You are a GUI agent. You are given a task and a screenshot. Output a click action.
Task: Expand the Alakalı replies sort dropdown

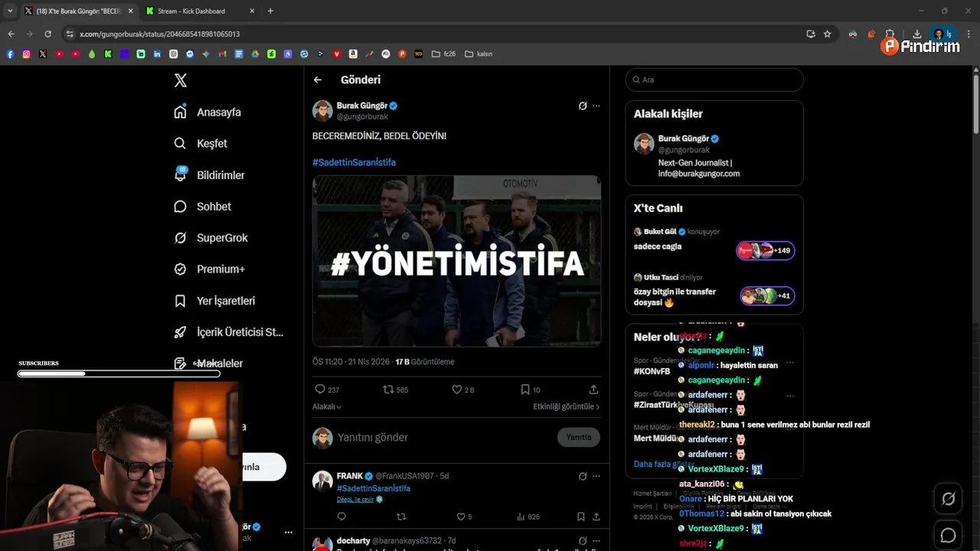click(x=327, y=406)
